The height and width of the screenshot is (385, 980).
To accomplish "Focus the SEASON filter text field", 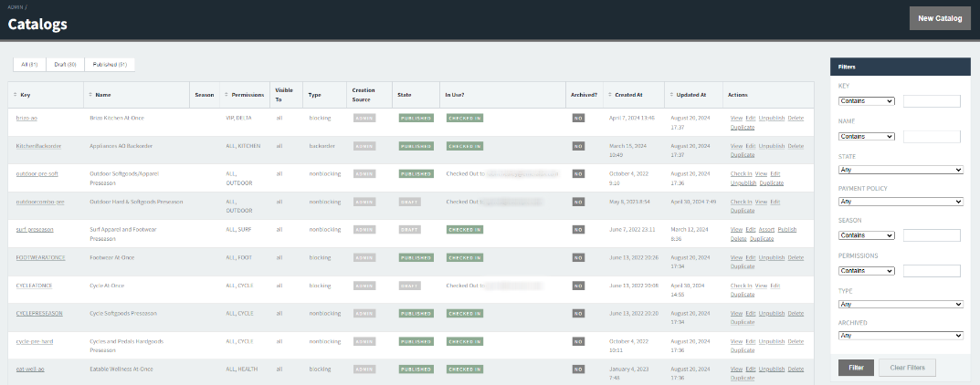I will point(932,235).
